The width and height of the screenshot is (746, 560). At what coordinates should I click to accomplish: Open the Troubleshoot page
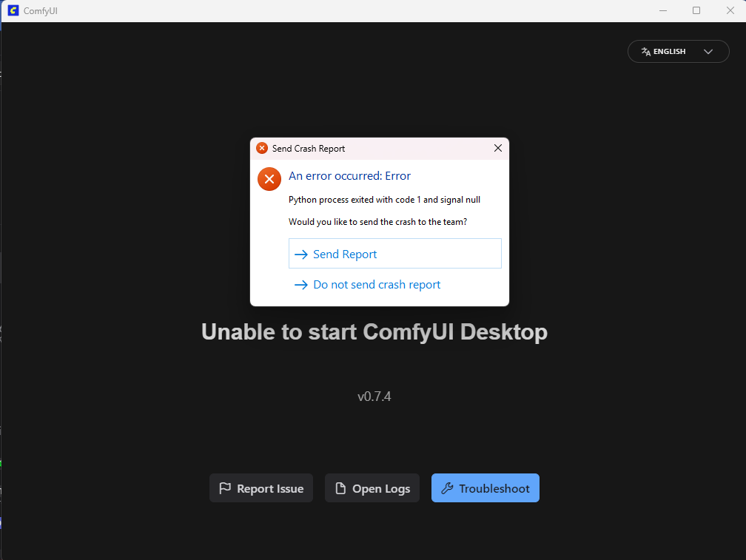tap(485, 488)
